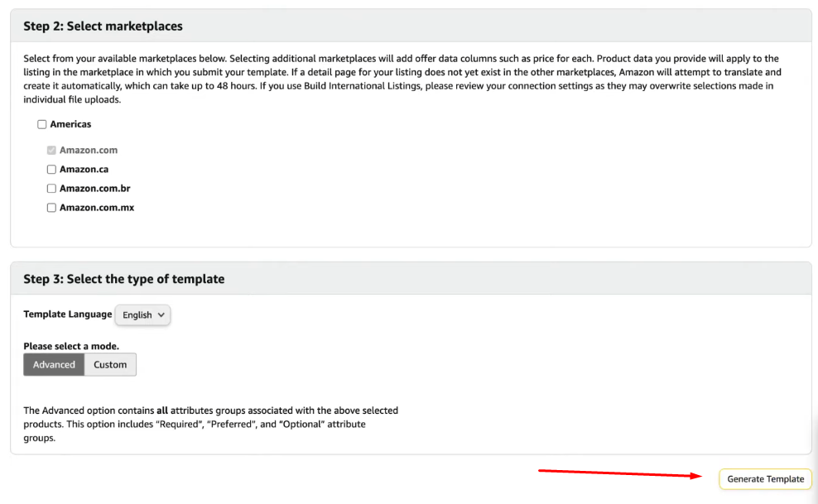
Task: Click the Amazon.ca label text
Action: pyautogui.click(x=84, y=170)
